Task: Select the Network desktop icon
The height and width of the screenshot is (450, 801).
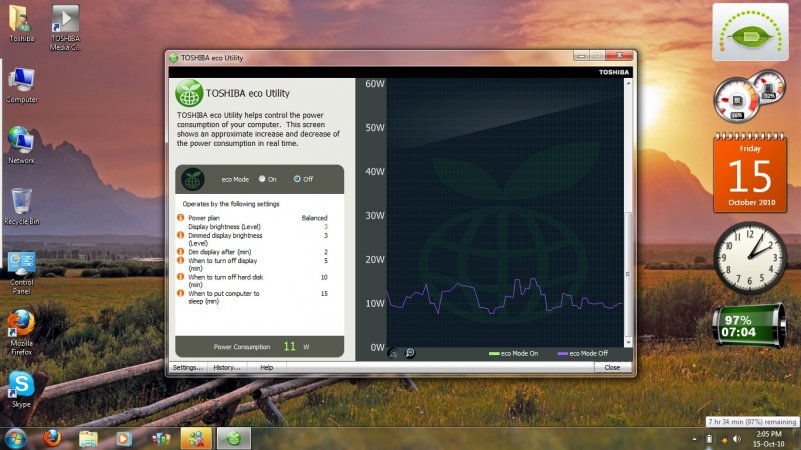Action: coord(21,146)
